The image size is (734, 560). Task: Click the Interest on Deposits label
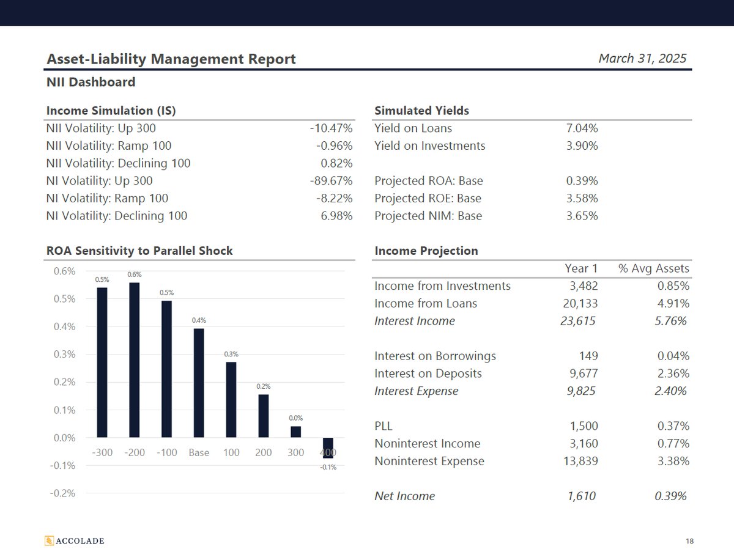click(x=428, y=374)
